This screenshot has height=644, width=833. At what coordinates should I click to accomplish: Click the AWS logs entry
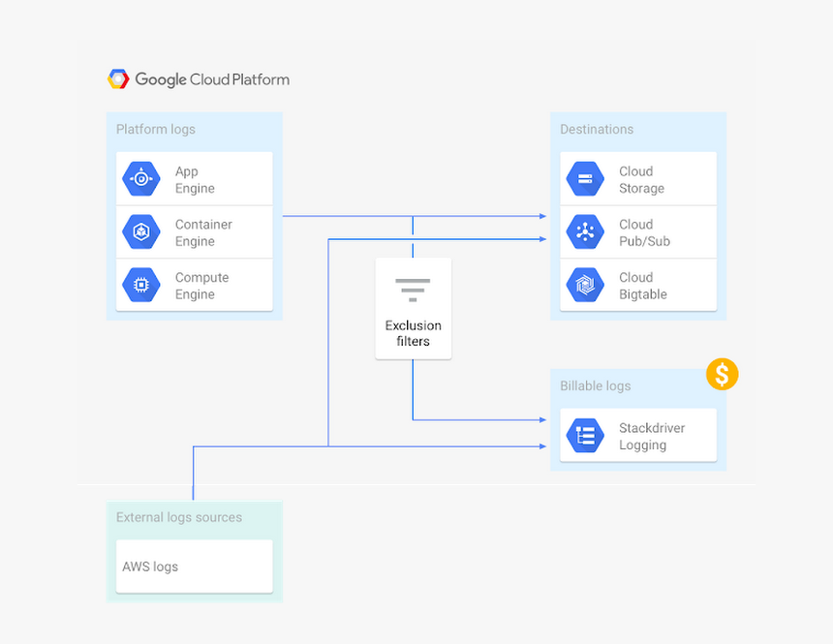coord(194,566)
